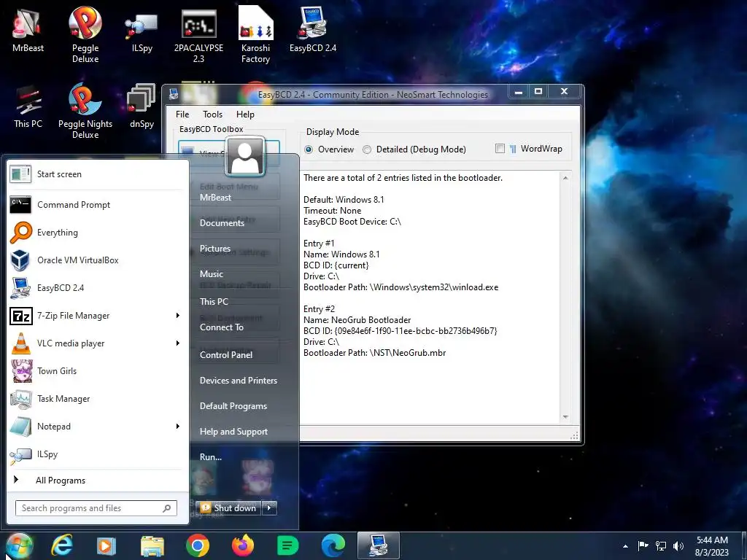The height and width of the screenshot is (560, 747).
Task: Open the green notes app on the taskbar
Action: tap(287, 545)
